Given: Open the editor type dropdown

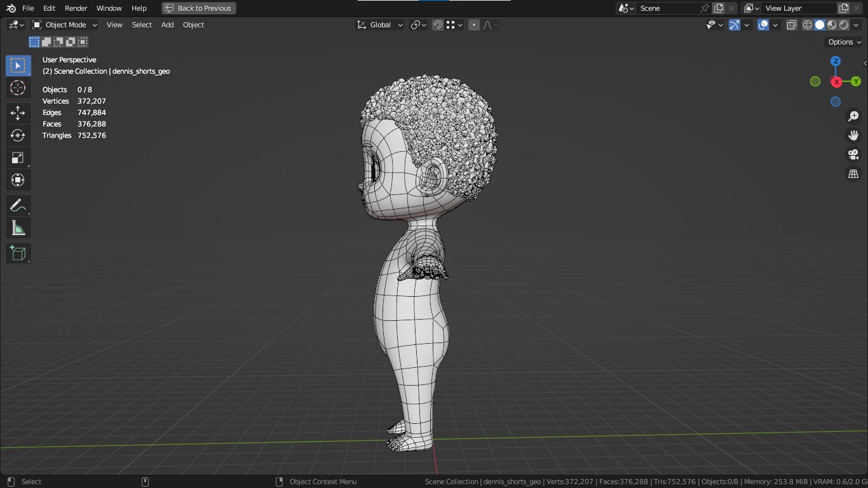Looking at the screenshot, I should tap(16, 25).
